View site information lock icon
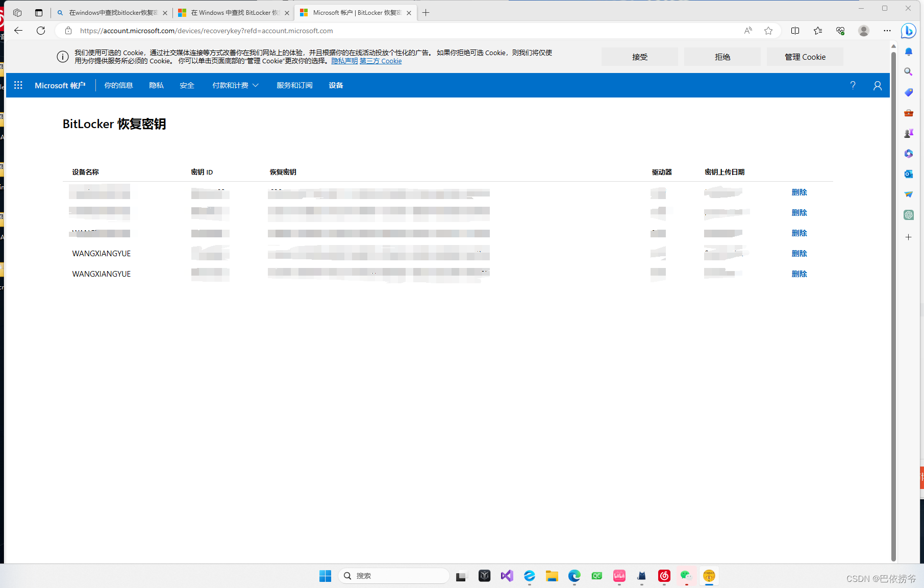This screenshot has width=924, height=588. [x=68, y=31]
